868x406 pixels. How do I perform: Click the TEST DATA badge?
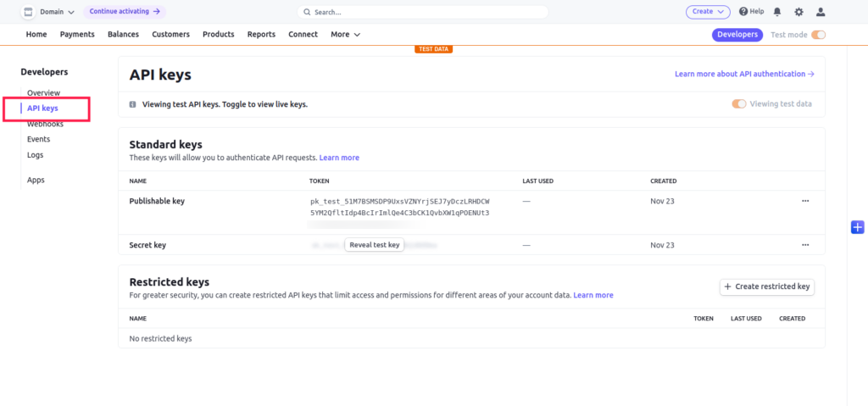pos(433,49)
